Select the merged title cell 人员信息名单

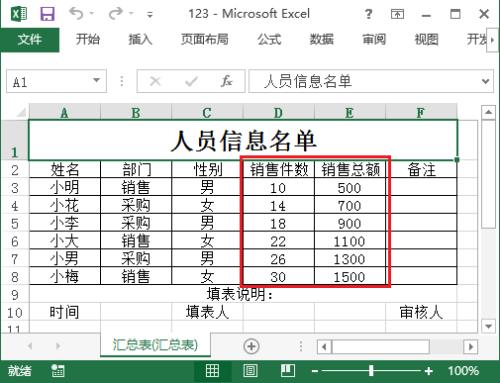(x=243, y=140)
